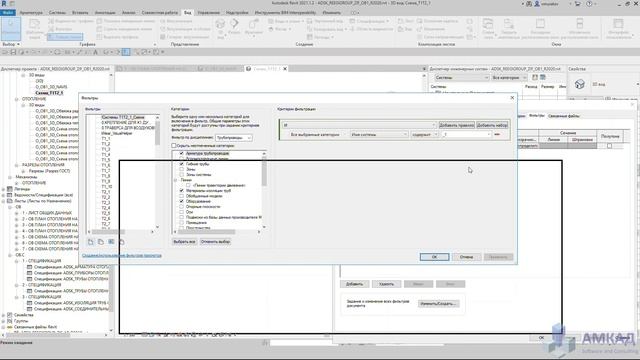Click the 'Выбрать все' button
This screenshot has height=360, width=640.
(184, 242)
